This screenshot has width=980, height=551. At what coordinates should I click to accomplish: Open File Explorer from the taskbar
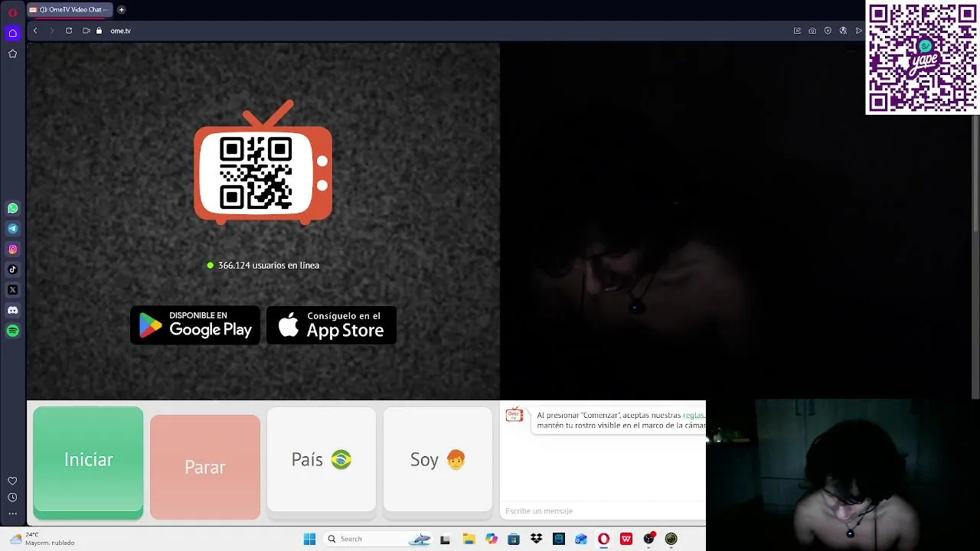(x=469, y=539)
